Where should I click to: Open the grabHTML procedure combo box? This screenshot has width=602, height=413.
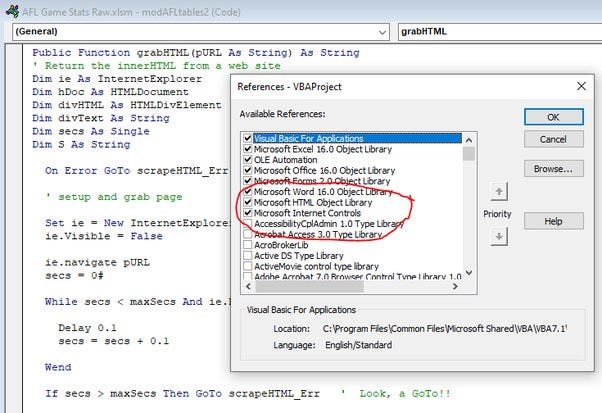tap(500, 32)
